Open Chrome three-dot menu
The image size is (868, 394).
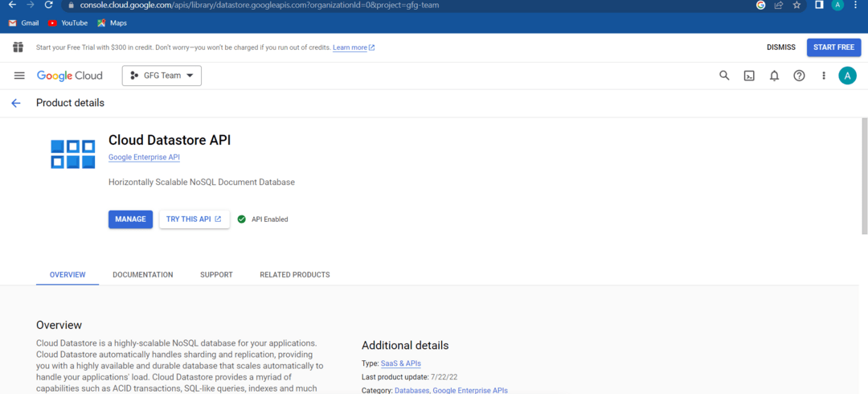coord(857,5)
